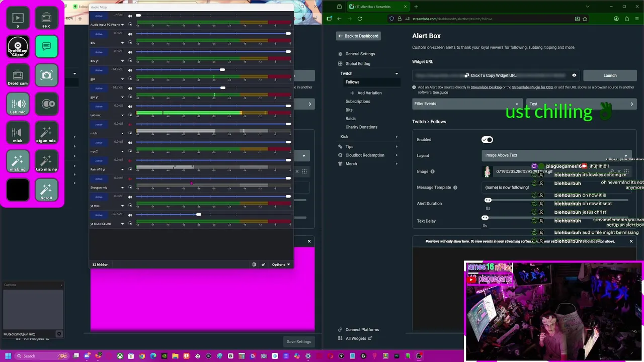
Task: Collapse the Twitch section in sidebar
Action: [x=396, y=73]
